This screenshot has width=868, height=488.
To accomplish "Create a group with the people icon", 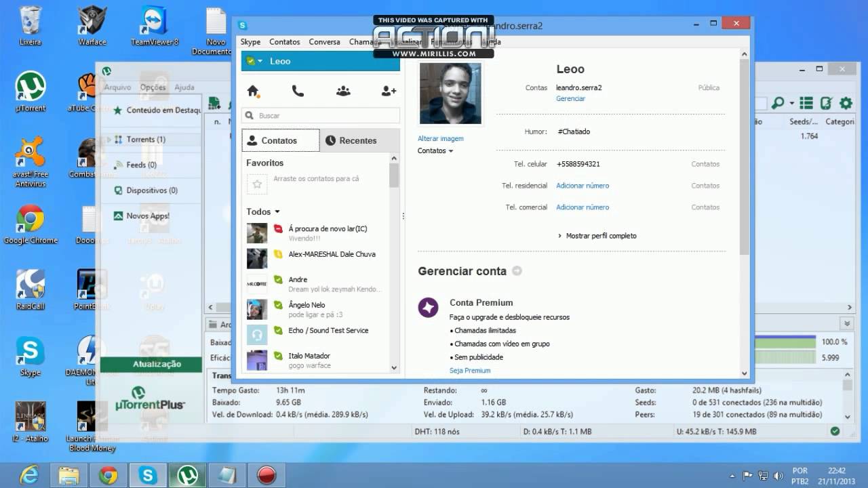I will 343,91.
